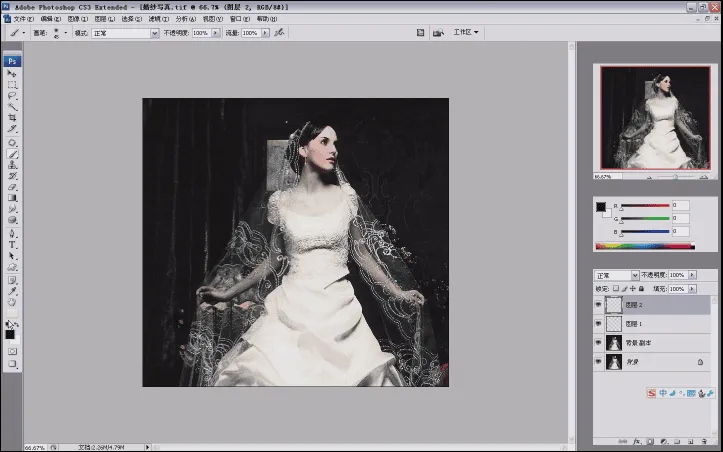Hide layer 图层 1 via its eye icon
This screenshot has height=452, width=723.
[x=599, y=324]
